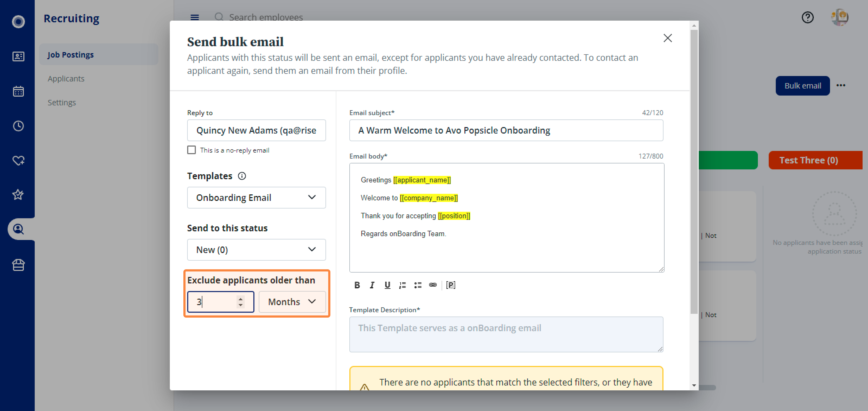The image size is (868, 411).
Task: Open the recruiting search-person sidebar icon
Action: click(18, 229)
